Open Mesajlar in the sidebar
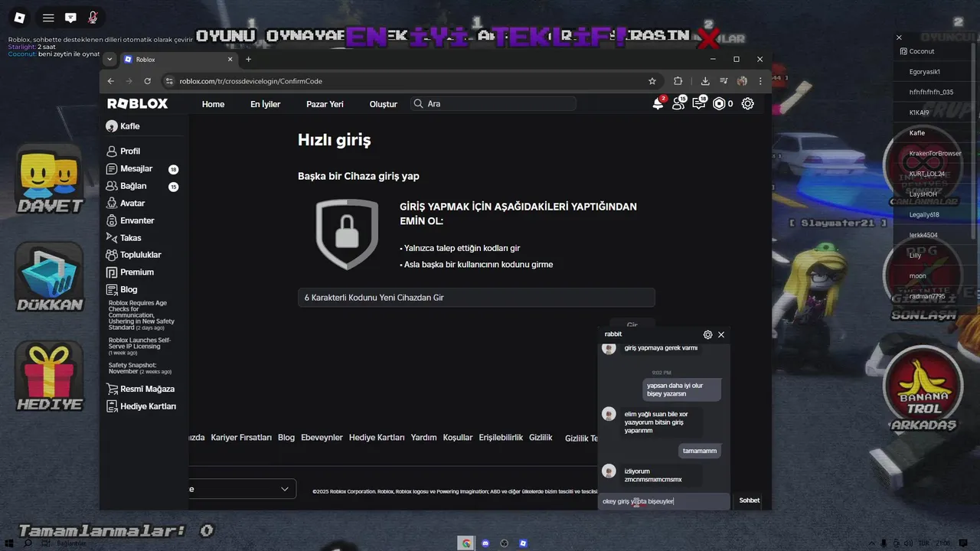Image resolution: width=980 pixels, height=551 pixels. coord(130,168)
